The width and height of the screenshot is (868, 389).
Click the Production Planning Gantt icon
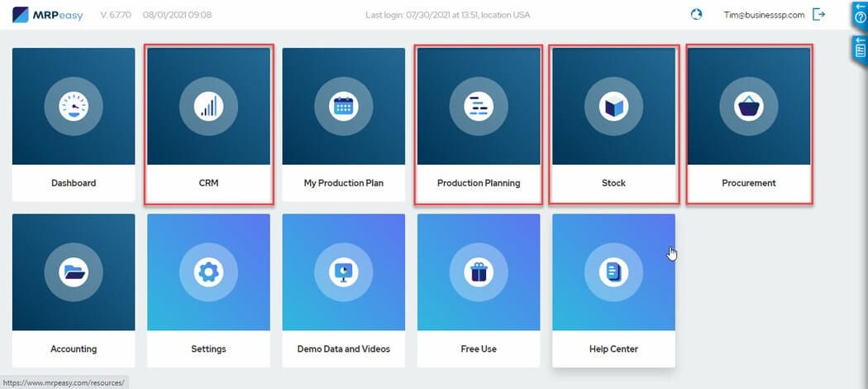click(x=479, y=106)
